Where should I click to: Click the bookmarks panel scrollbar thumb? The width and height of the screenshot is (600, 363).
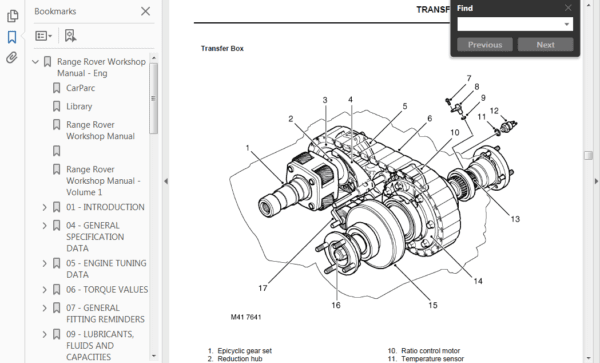(154, 98)
